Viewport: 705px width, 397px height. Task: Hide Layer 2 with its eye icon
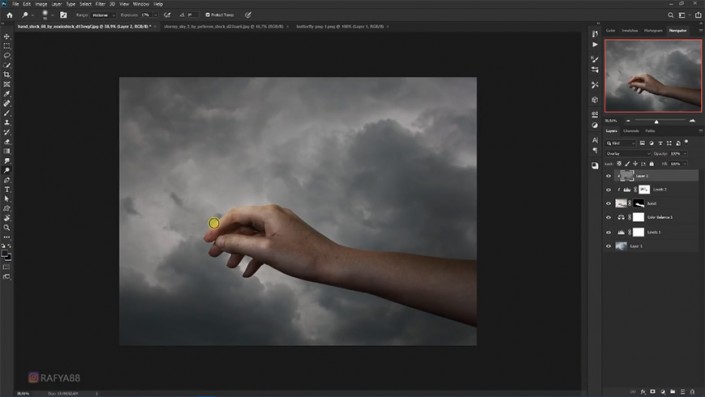(608, 176)
